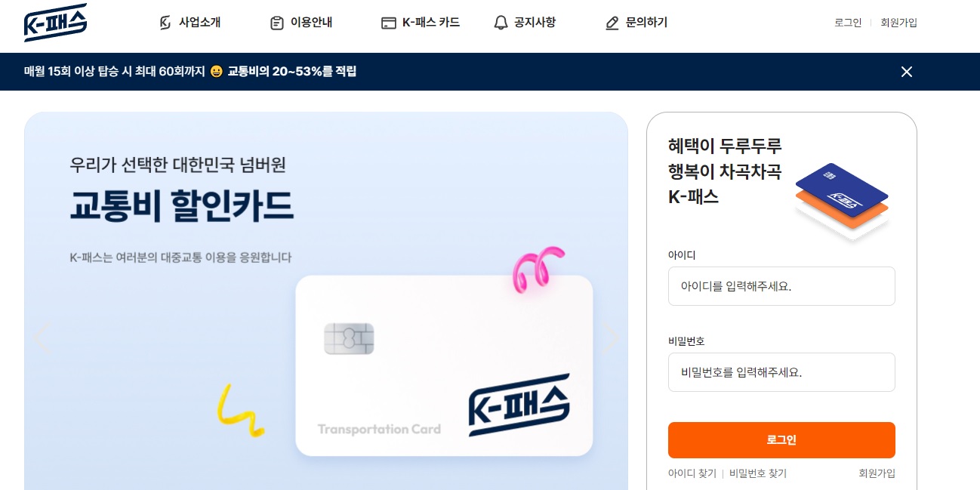
Task: Click the K-패스 카드 card icon
Action: [389, 23]
